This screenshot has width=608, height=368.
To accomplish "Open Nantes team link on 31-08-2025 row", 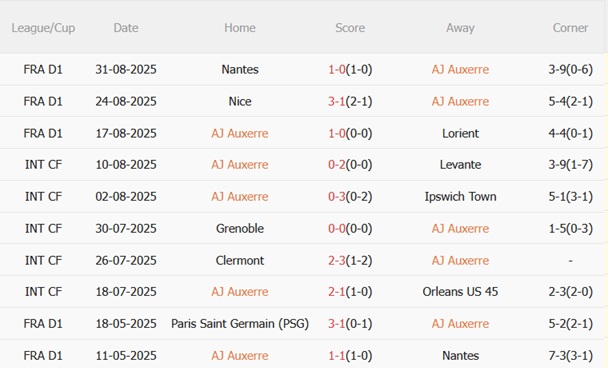I will tap(240, 69).
